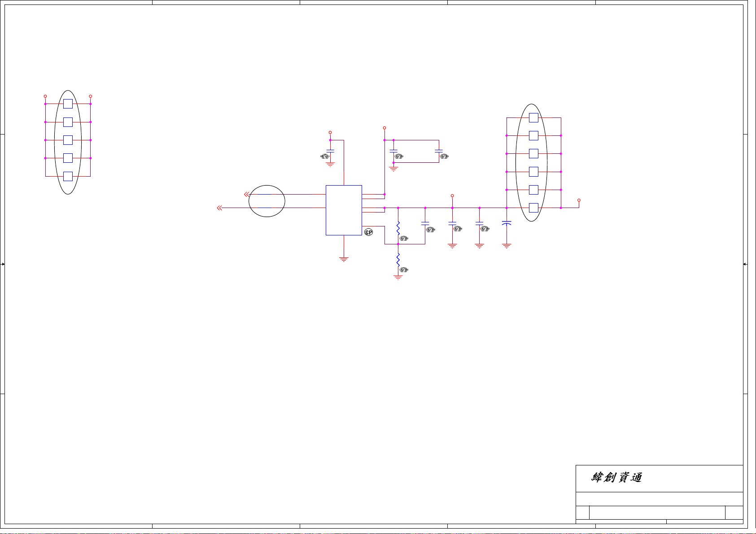
Task: Select the ground symbol directly below the IC
Action: (344, 259)
